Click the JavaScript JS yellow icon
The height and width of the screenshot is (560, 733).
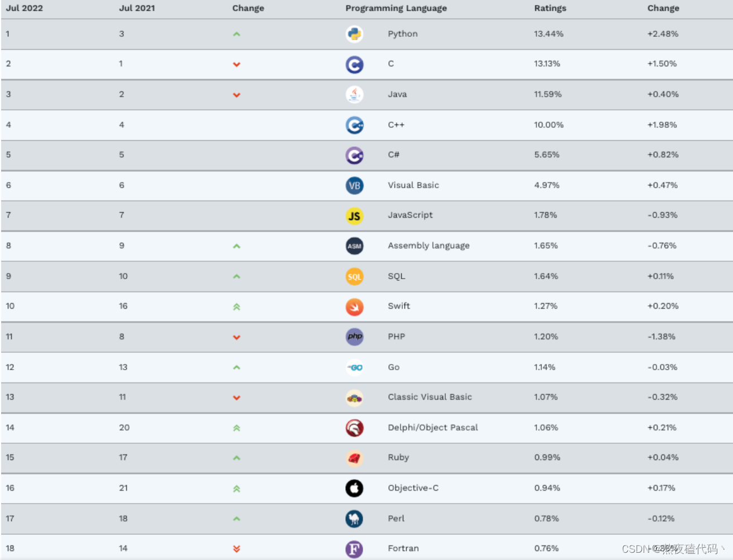(x=354, y=216)
